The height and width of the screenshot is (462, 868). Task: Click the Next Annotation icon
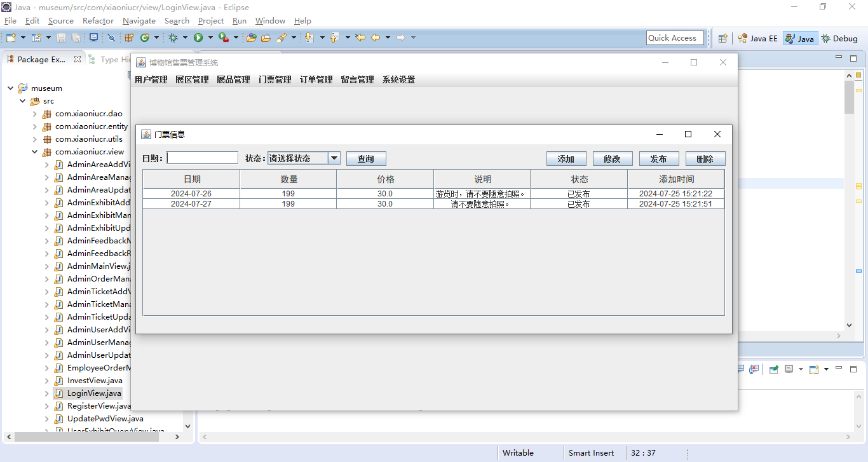tap(309, 38)
